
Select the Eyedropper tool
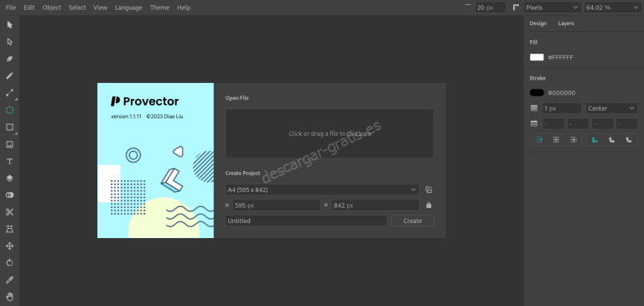tap(10, 280)
